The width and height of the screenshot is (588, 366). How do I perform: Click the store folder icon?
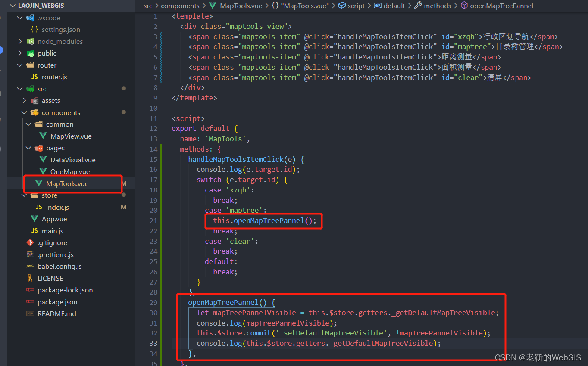[35, 195]
